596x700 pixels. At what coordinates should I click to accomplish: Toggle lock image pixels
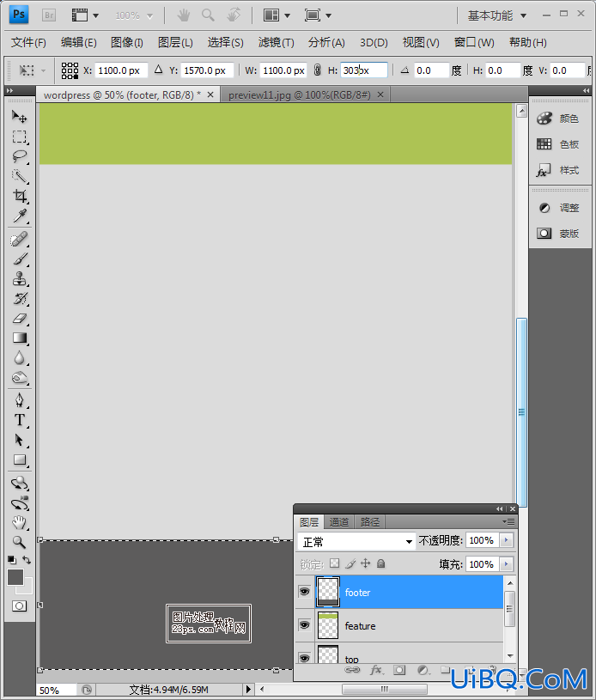[350, 563]
